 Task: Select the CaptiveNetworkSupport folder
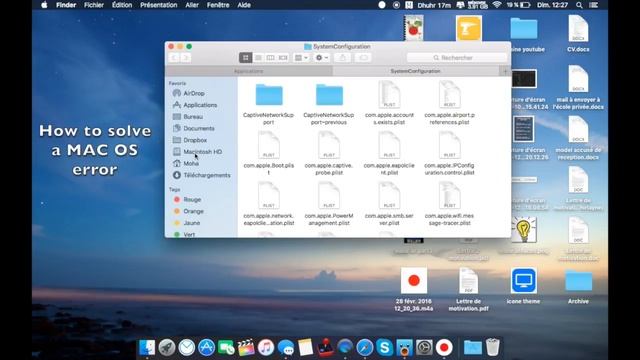coord(269,104)
